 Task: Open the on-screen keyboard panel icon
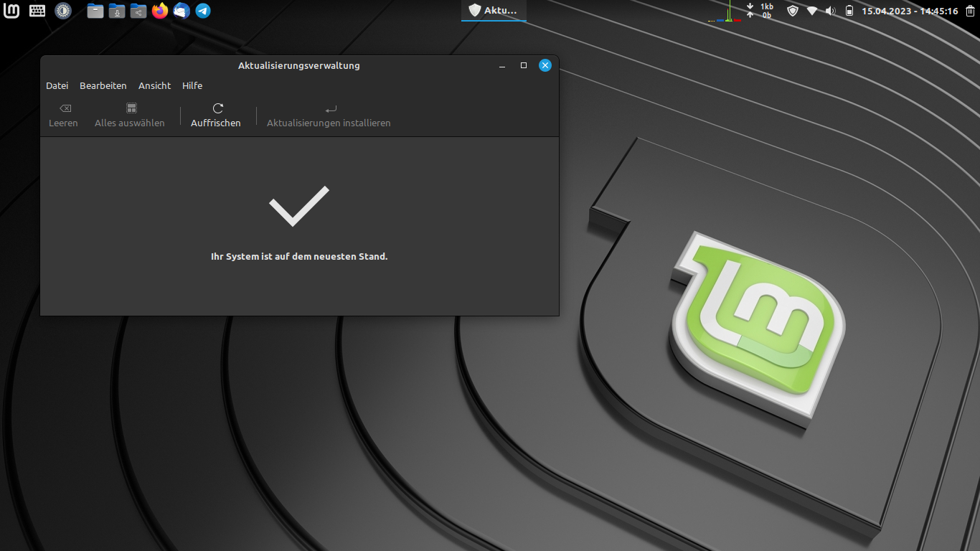click(37, 11)
